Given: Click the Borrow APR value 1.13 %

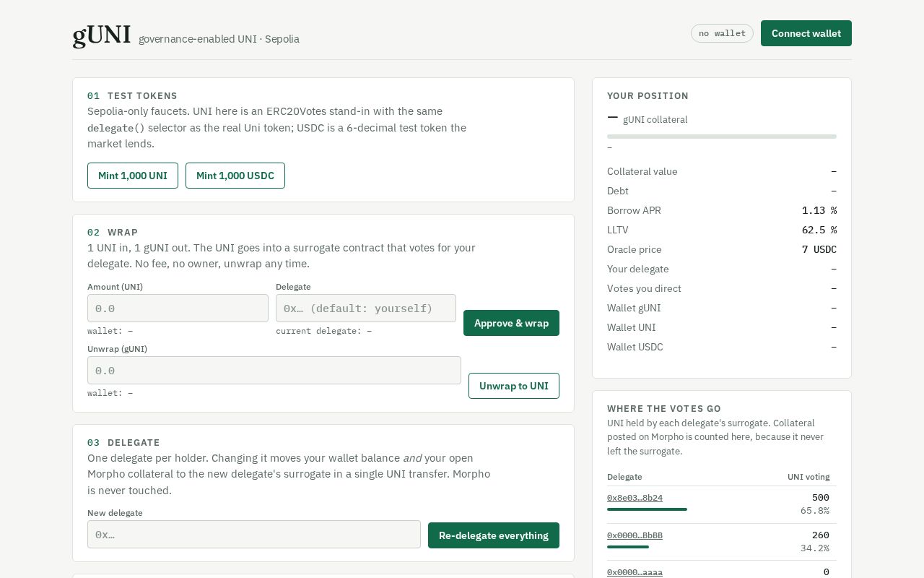Looking at the screenshot, I should [819, 210].
